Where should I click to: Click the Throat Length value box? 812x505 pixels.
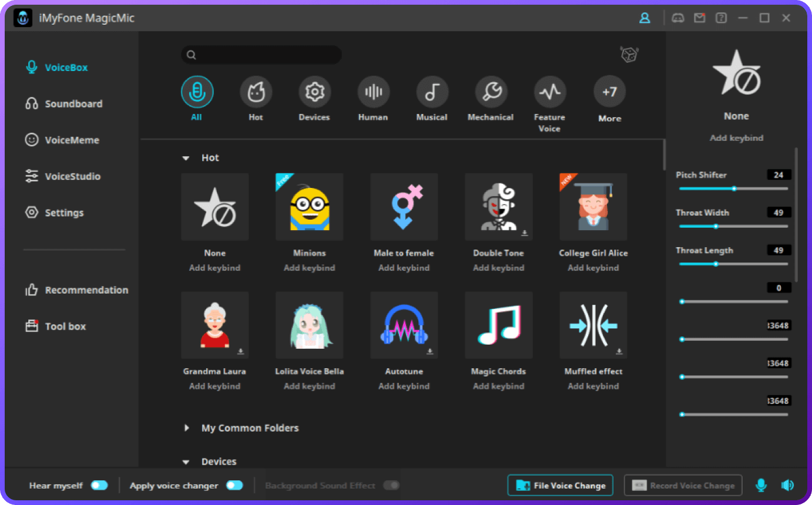pos(779,250)
